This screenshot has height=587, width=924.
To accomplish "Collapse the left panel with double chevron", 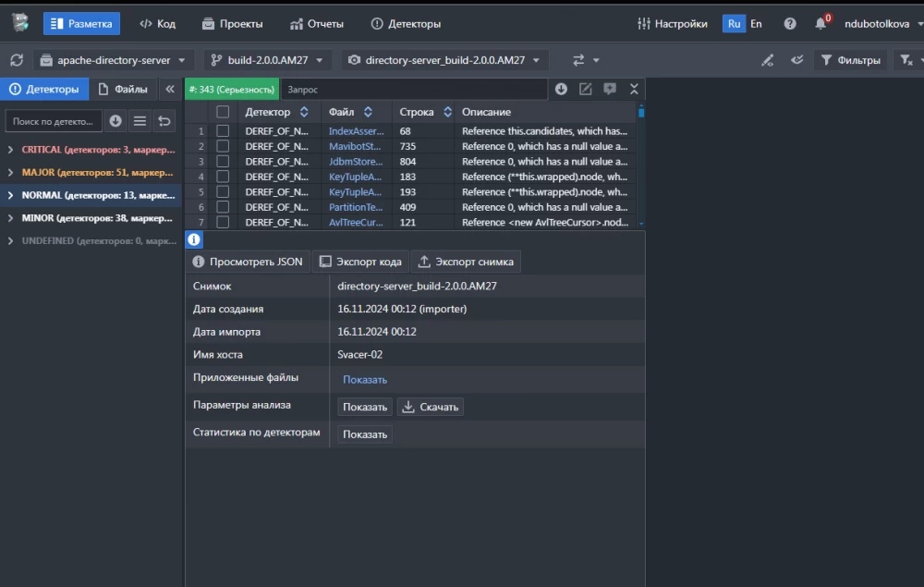I will 170,90.
